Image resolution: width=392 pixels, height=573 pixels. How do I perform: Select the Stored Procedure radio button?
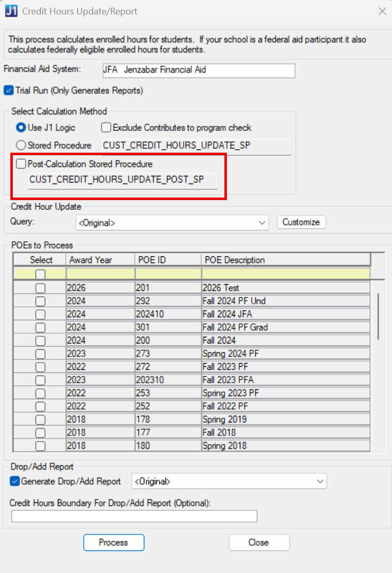coord(21,145)
